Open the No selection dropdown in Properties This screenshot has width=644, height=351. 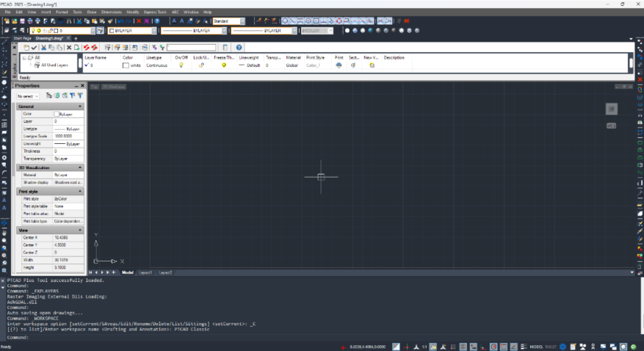pos(28,96)
